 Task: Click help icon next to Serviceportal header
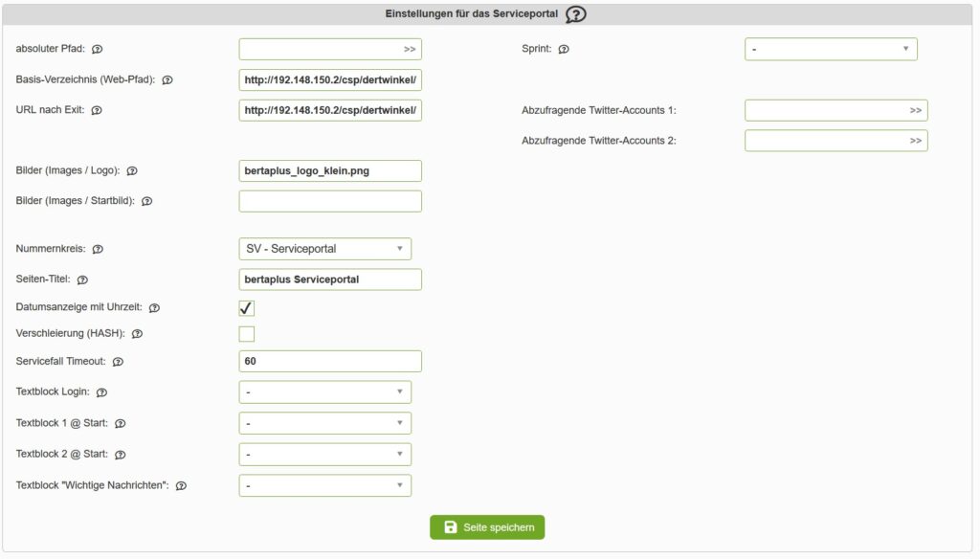coord(575,14)
